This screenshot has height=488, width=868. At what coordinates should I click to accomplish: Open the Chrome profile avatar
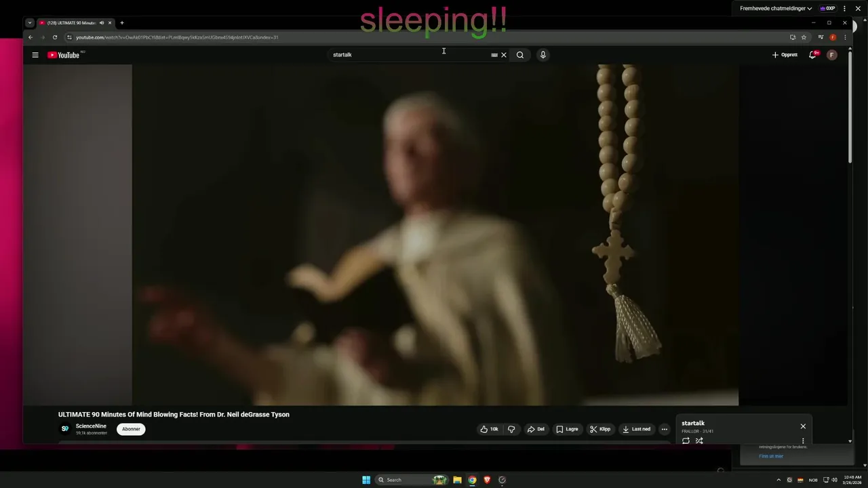pyautogui.click(x=833, y=37)
